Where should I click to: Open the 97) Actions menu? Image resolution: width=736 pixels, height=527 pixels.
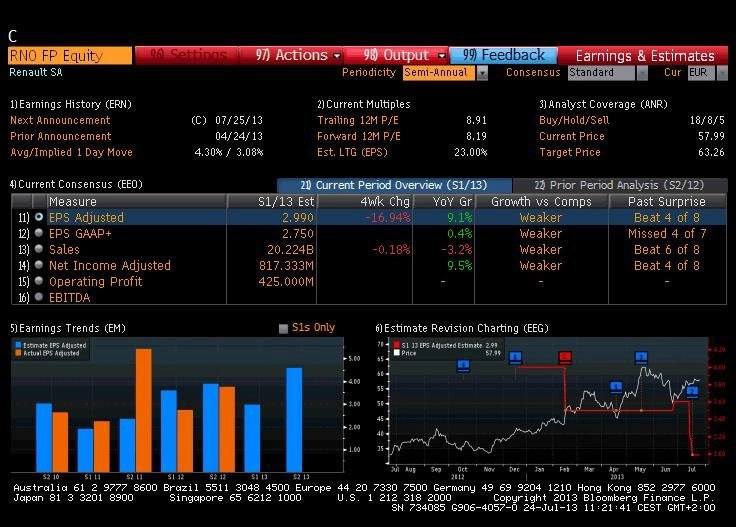291,55
